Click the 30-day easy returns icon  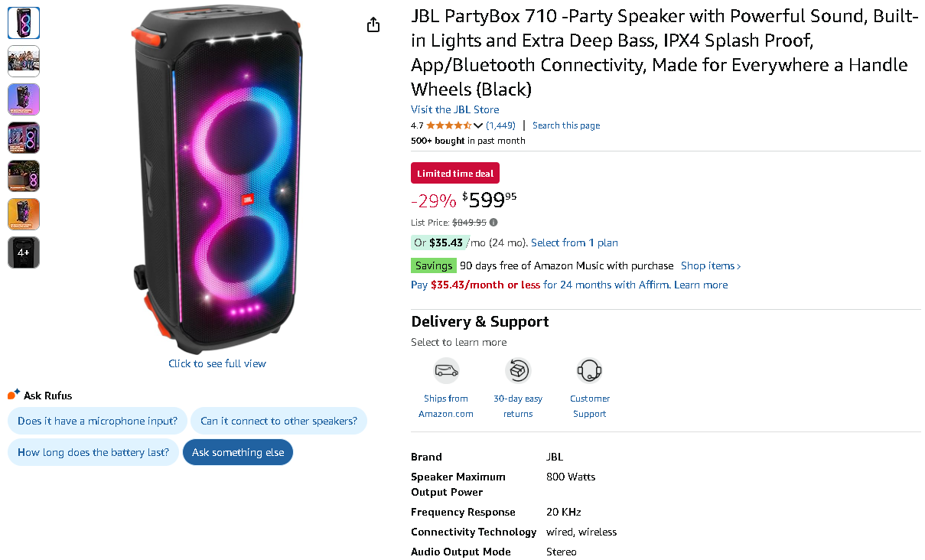coord(518,371)
